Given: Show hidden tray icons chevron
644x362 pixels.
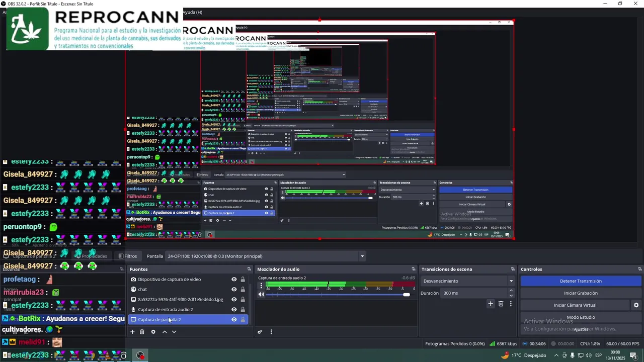Looking at the screenshot, I should click(556, 355).
